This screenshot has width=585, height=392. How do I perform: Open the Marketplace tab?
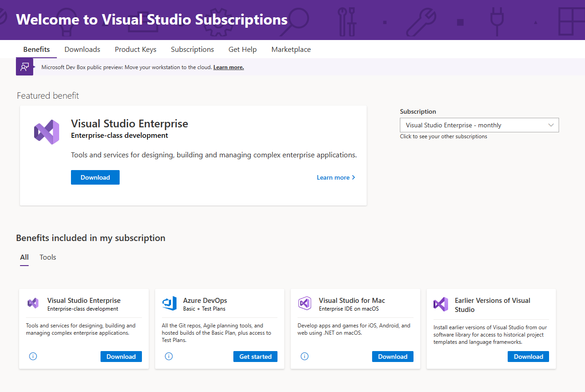pyautogui.click(x=291, y=50)
